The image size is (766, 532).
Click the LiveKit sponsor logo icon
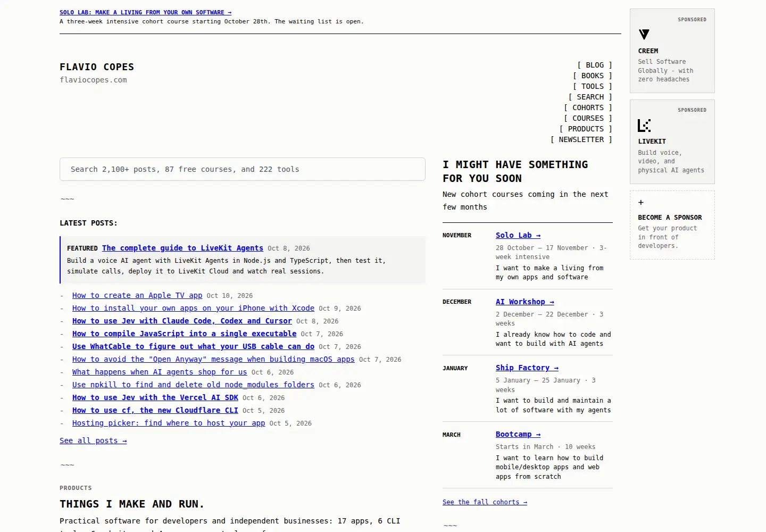point(644,126)
